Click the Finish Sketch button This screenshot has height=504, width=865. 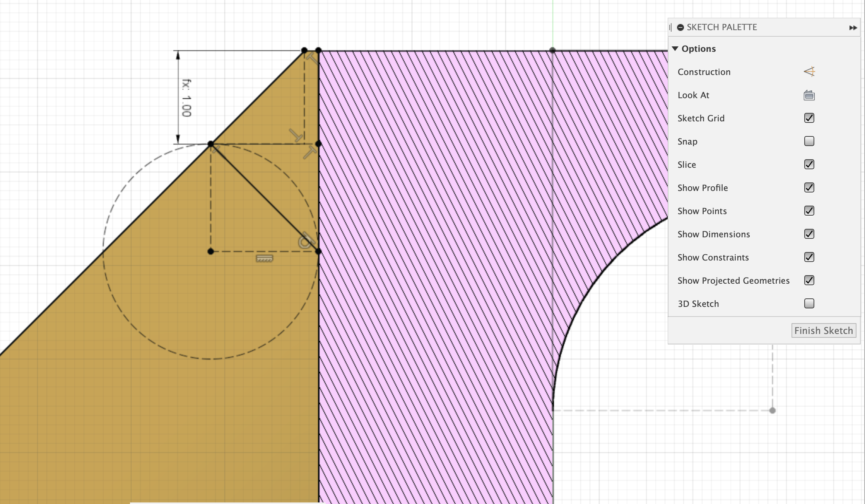pyautogui.click(x=824, y=330)
